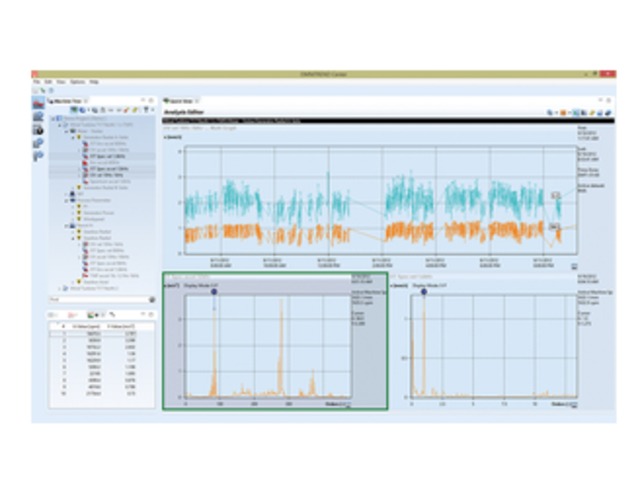Click the fourth icon in left sidebar
Viewport: 640px width, 480px height.
click(x=38, y=142)
